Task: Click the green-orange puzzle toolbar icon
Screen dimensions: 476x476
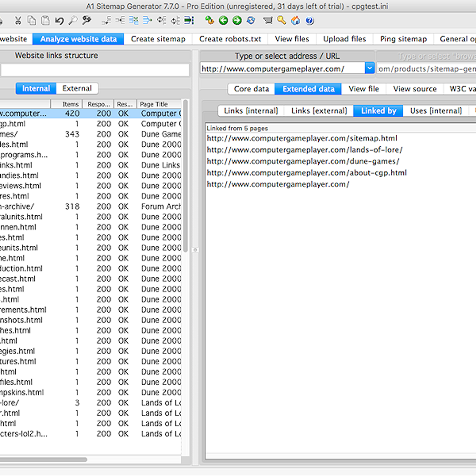Action: (209, 21)
